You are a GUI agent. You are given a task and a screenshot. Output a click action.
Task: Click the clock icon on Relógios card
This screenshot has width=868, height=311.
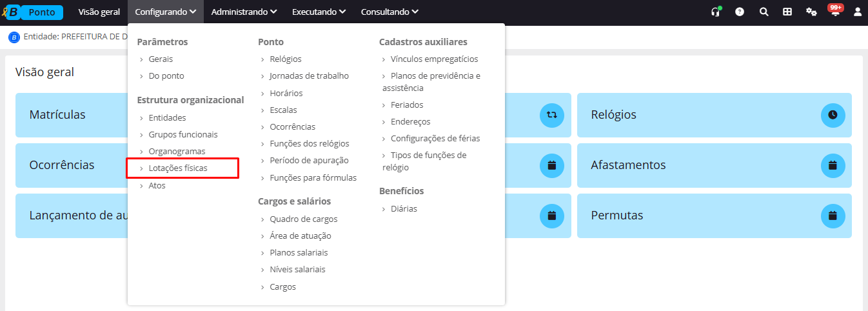click(833, 115)
